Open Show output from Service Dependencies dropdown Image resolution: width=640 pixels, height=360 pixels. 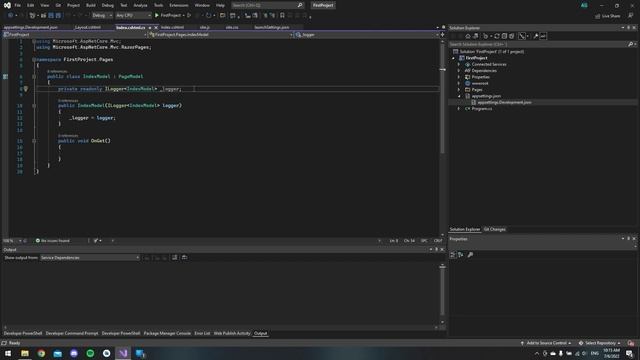[x=89, y=258]
